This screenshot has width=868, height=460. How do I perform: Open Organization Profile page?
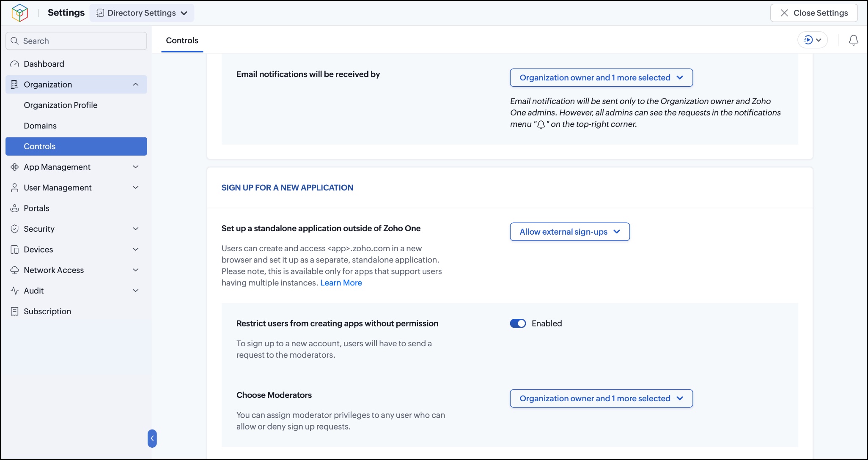60,105
